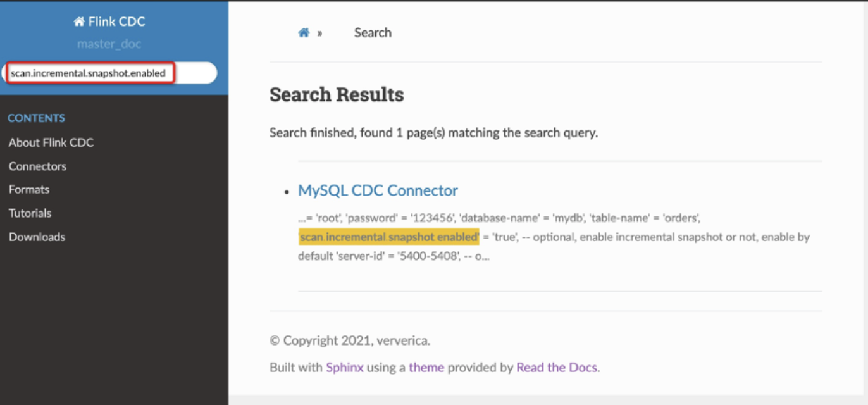Visit the Read the Docs footer link
Image resolution: width=868 pixels, height=405 pixels.
(x=557, y=367)
